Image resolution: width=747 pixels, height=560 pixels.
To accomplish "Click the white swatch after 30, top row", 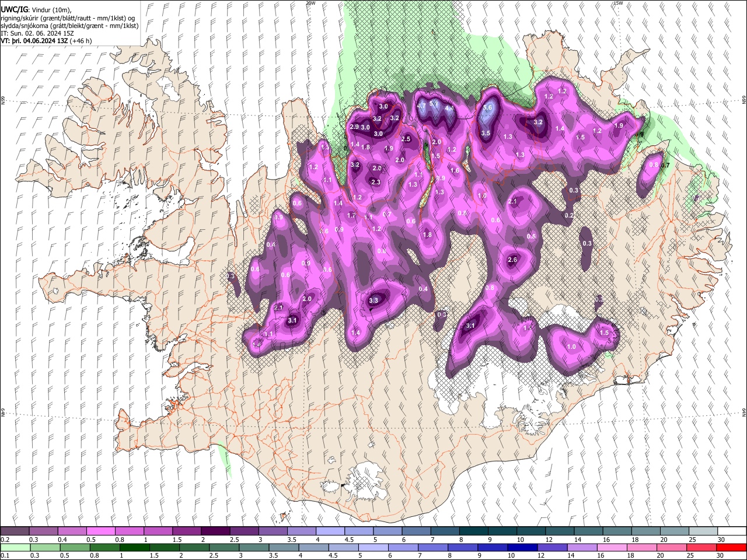I will click(x=731, y=531).
